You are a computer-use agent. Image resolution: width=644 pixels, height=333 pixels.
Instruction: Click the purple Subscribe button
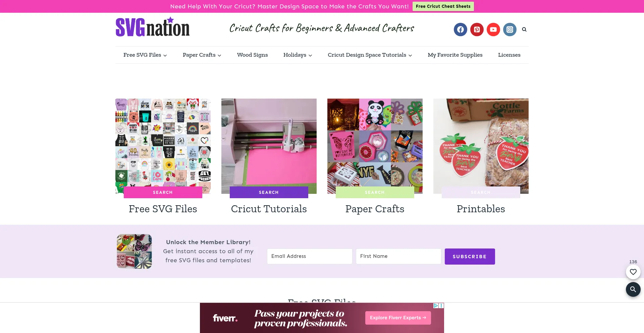tap(470, 257)
